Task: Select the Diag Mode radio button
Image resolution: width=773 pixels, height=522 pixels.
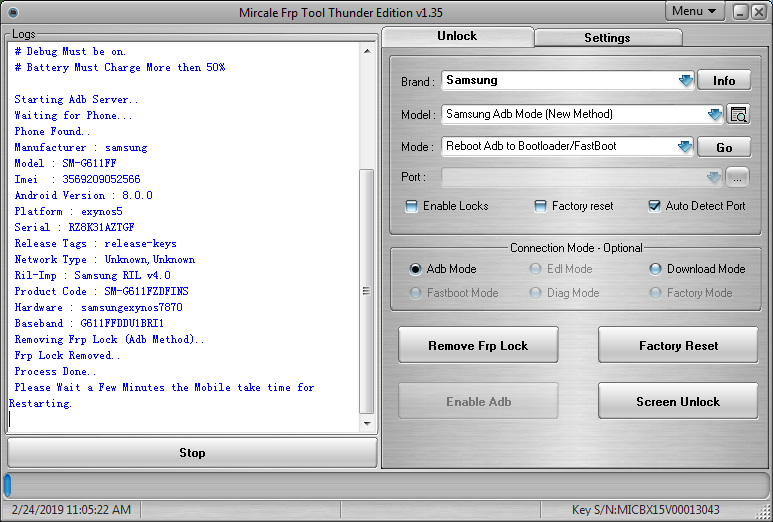Action: (x=535, y=293)
